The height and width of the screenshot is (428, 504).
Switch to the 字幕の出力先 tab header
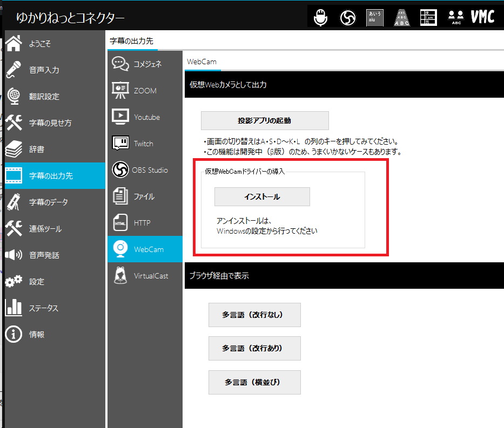point(131,41)
